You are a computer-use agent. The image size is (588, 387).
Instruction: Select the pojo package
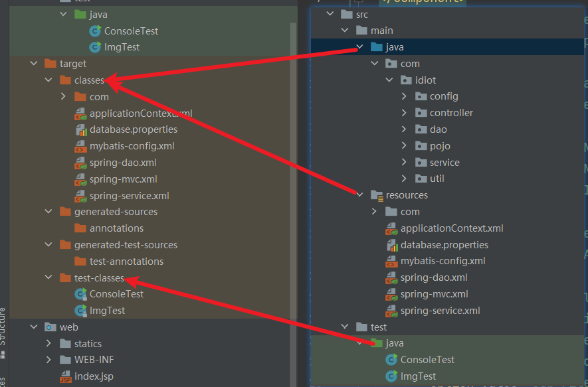point(440,145)
